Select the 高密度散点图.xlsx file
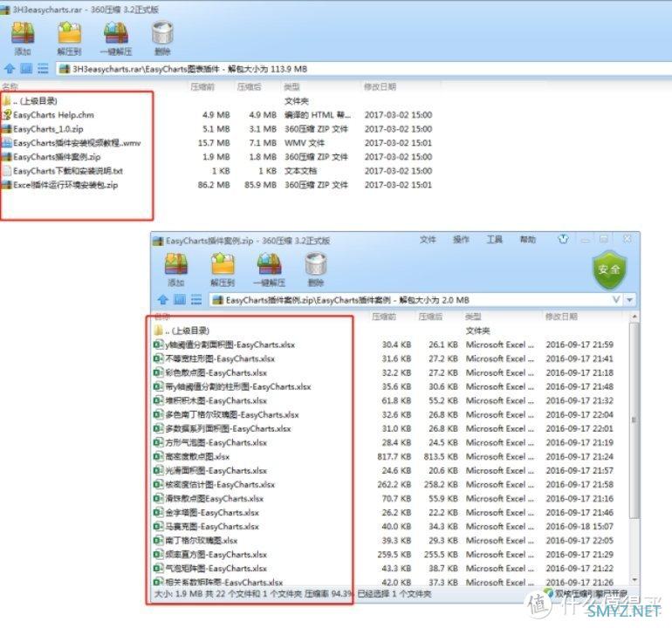This screenshot has width=672, height=628. coord(192,457)
